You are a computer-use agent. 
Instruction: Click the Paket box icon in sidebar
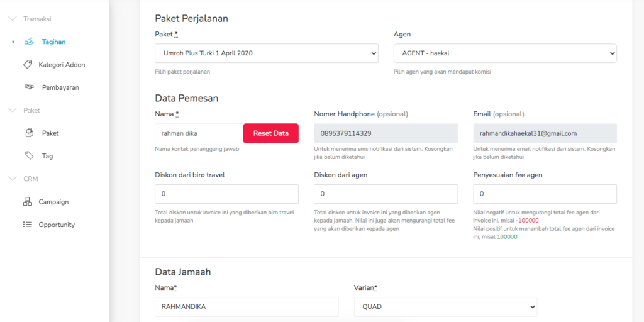coord(29,133)
